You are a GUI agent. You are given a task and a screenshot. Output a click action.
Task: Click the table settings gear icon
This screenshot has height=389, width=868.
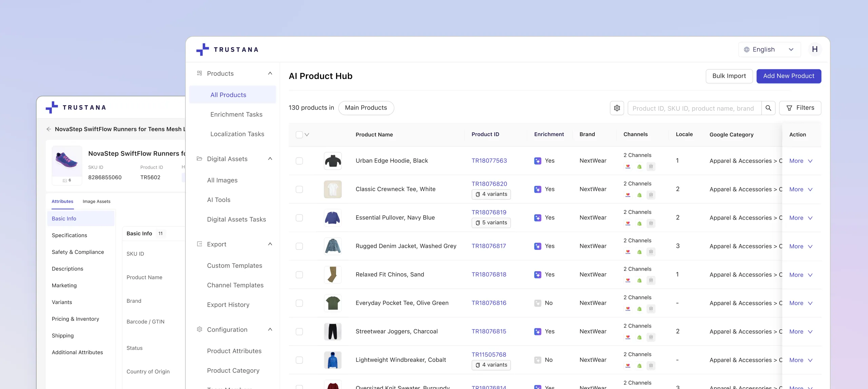pos(617,108)
